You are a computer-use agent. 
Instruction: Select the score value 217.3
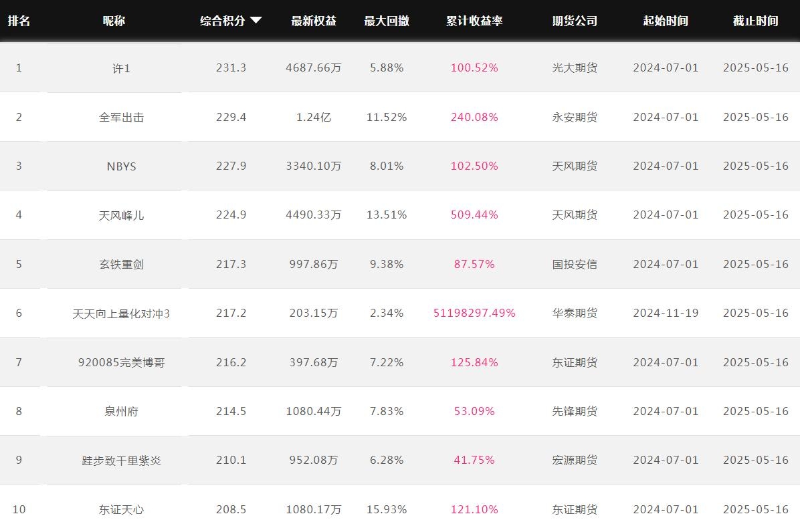coord(231,264)
